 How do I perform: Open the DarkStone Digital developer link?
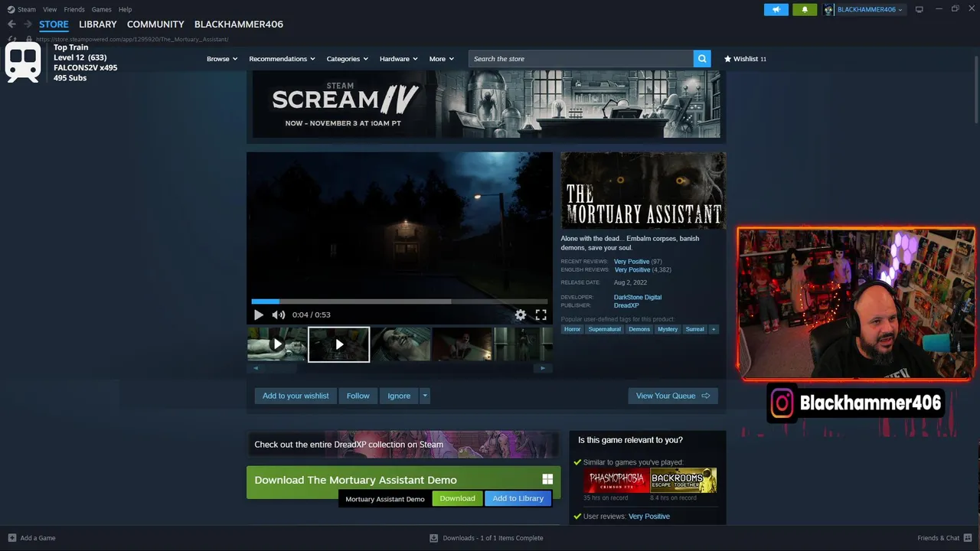coord(638,297)
